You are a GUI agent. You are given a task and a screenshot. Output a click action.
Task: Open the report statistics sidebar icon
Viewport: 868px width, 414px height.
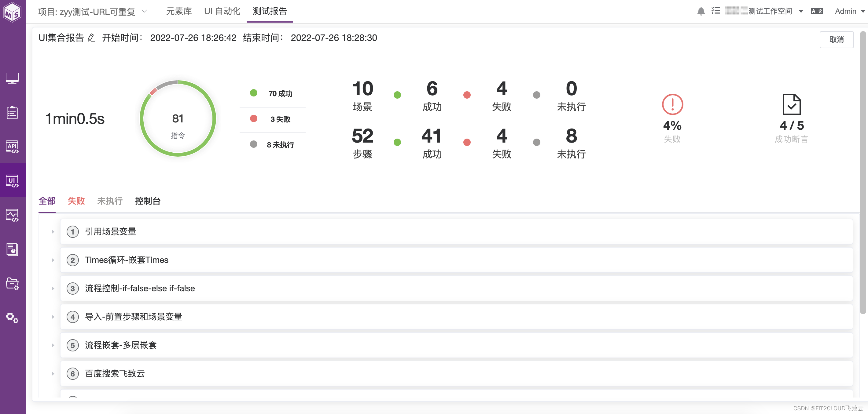click(x=13, y=249)
